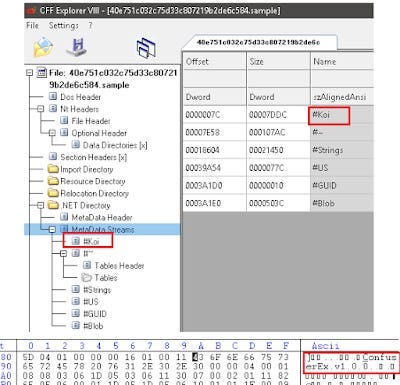Collapse the MetaData Streams tree node
Screen dimensions: 400x385
coord(52,229)
